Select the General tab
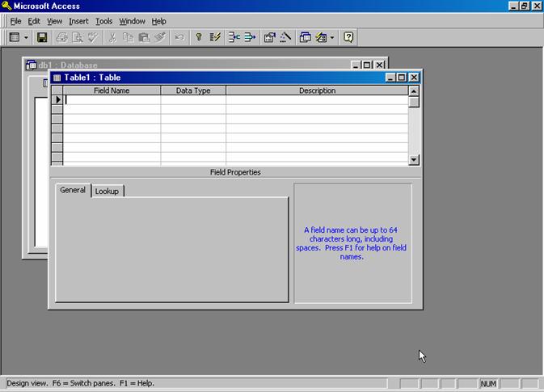 pyautogui.click(x=73, y=190)
